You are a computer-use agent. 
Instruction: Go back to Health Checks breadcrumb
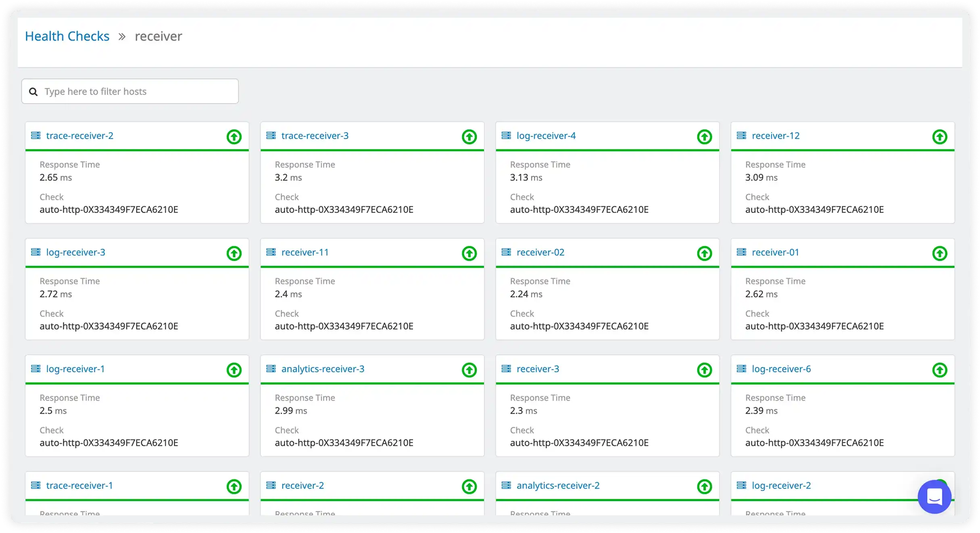[x=67, y=36]
